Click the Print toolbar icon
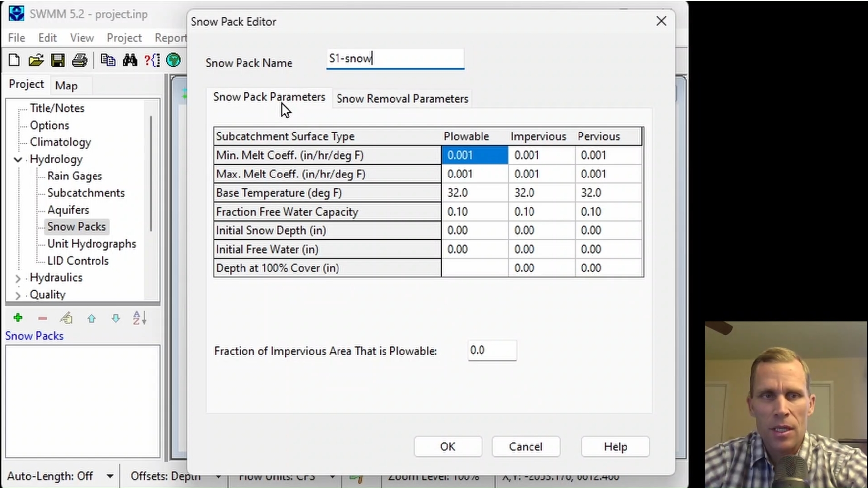The width and height of the screenshot is (868, 488). pyautogui.click(x=79, y=60)
